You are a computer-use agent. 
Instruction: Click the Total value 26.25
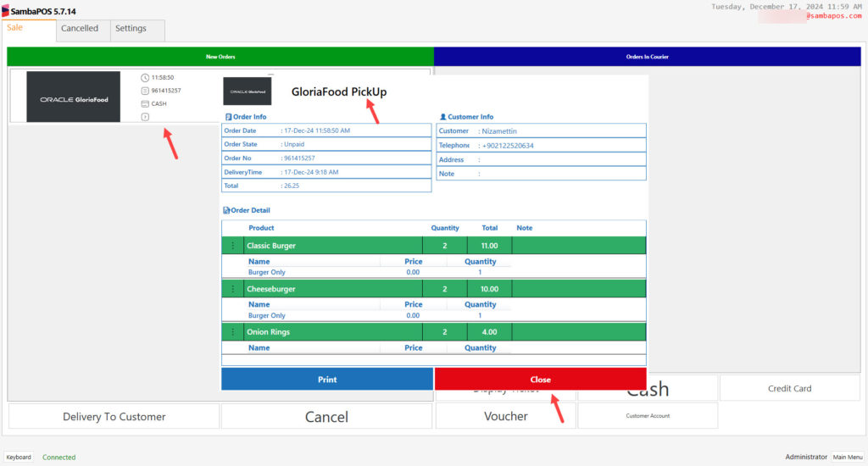tap(292, 186)
